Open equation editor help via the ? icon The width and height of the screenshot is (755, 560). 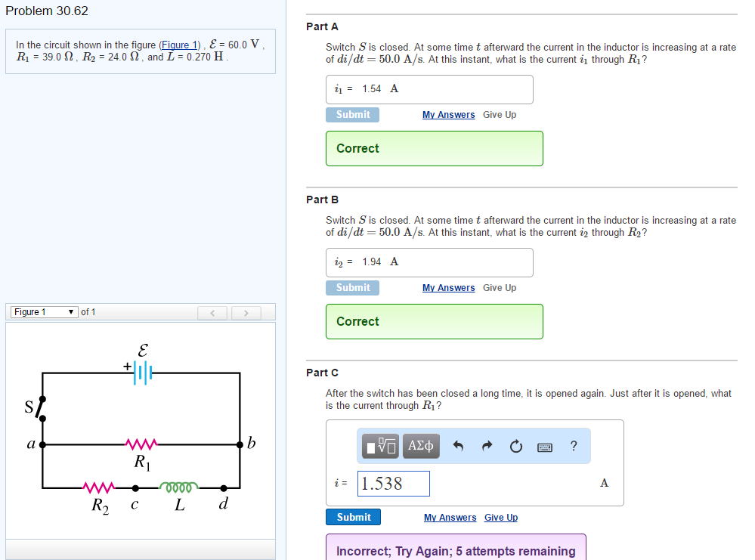pyautogui.click(x=573, y=446)
